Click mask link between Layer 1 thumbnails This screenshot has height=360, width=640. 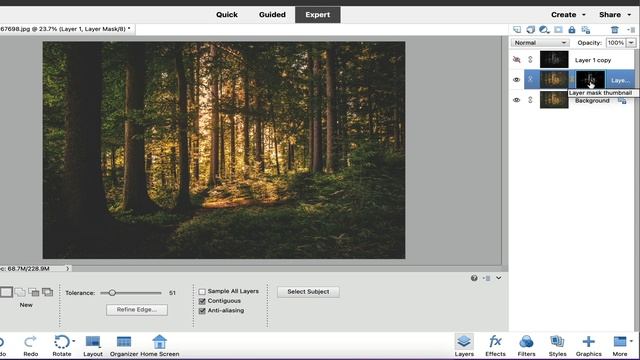coord(572,80)
